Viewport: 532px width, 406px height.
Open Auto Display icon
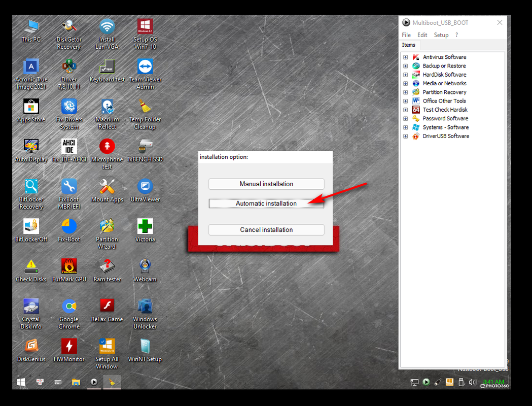tap(31, 151)
